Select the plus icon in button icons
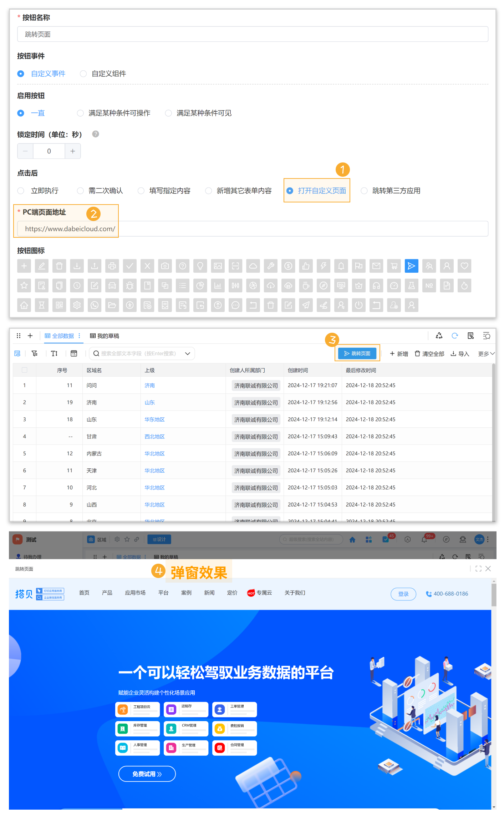 click(x=24, y=266)
